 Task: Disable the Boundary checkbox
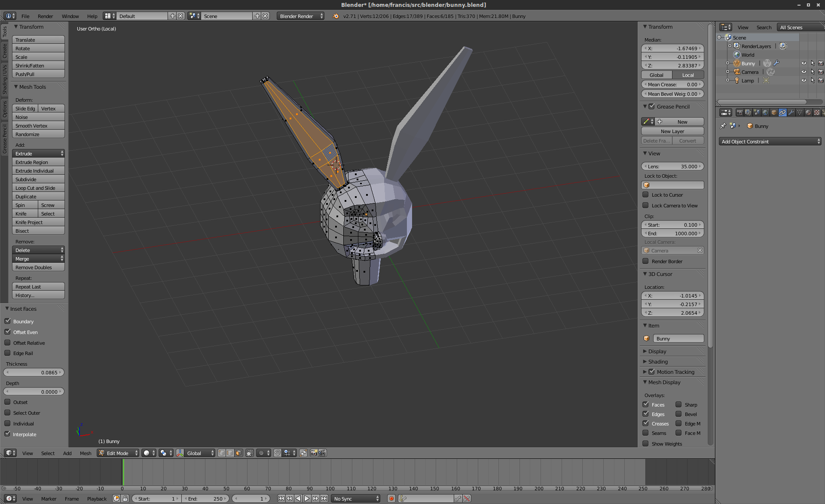(x=7, y=321)
